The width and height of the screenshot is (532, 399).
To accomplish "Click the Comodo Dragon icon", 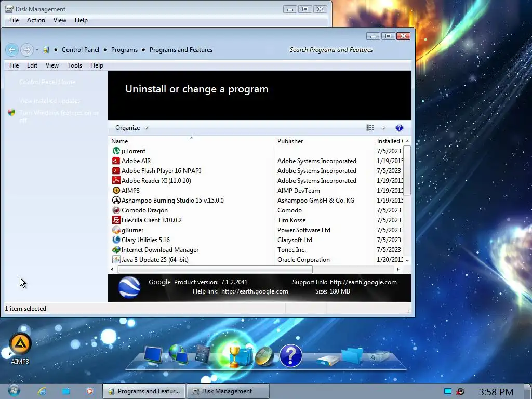I will pos(116,210).
